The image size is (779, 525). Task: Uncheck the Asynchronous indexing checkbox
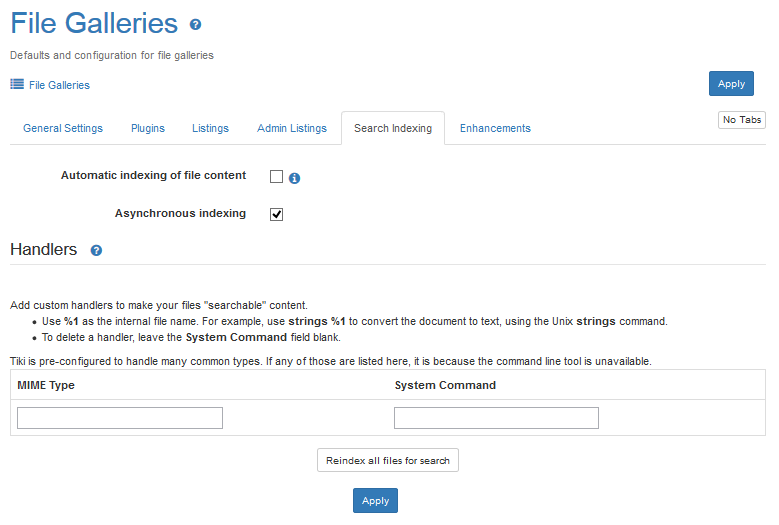coord(277,214)
